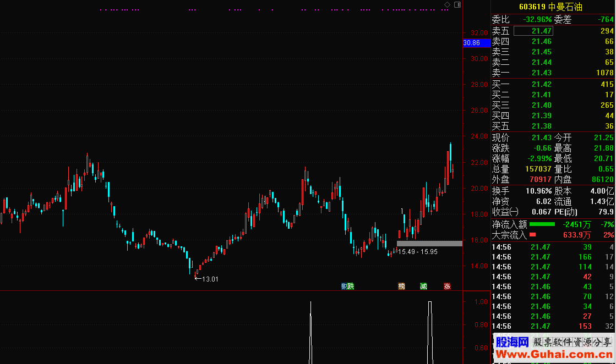This screenshot has height=364, width=616.
Task: Click the 净流入额 amount -2451万
Action: tap(577, 225)
